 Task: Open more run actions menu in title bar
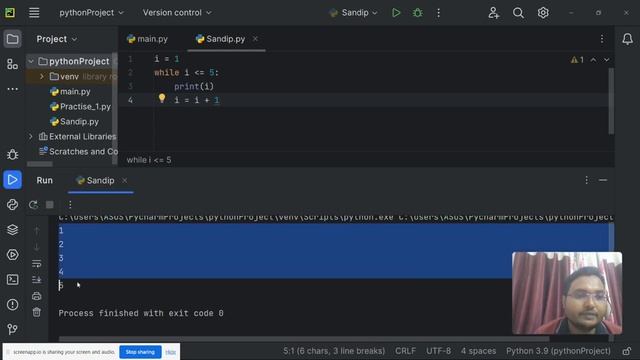point(438,13)
